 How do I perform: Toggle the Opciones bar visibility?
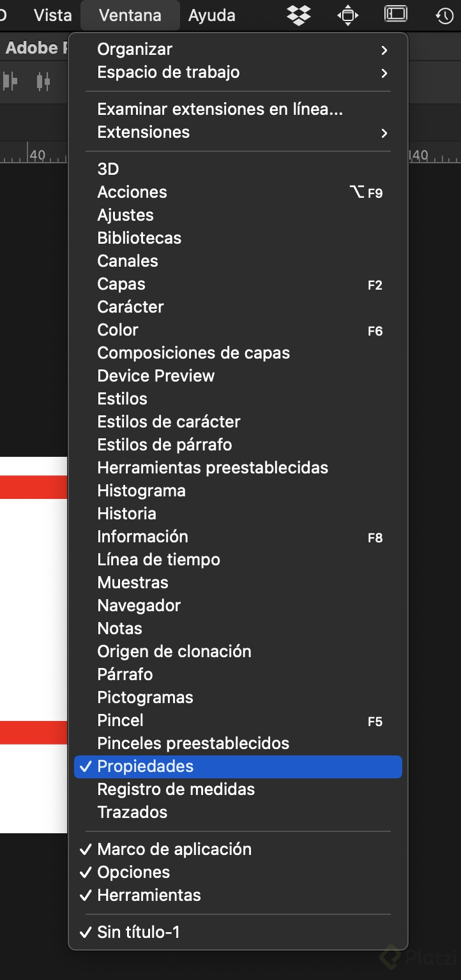click(x=133, y=872)
